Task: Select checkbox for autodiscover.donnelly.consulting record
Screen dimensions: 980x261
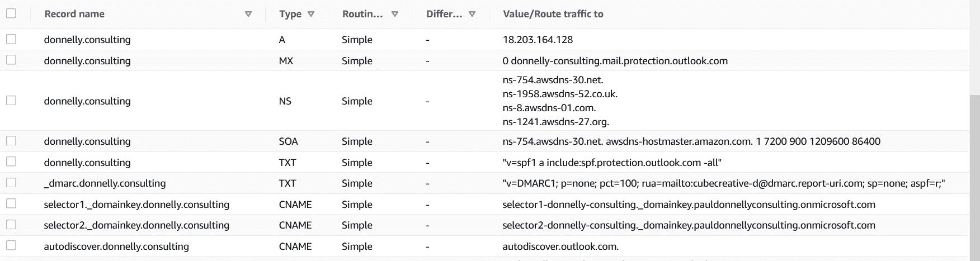Action: (x=11, y=246)
